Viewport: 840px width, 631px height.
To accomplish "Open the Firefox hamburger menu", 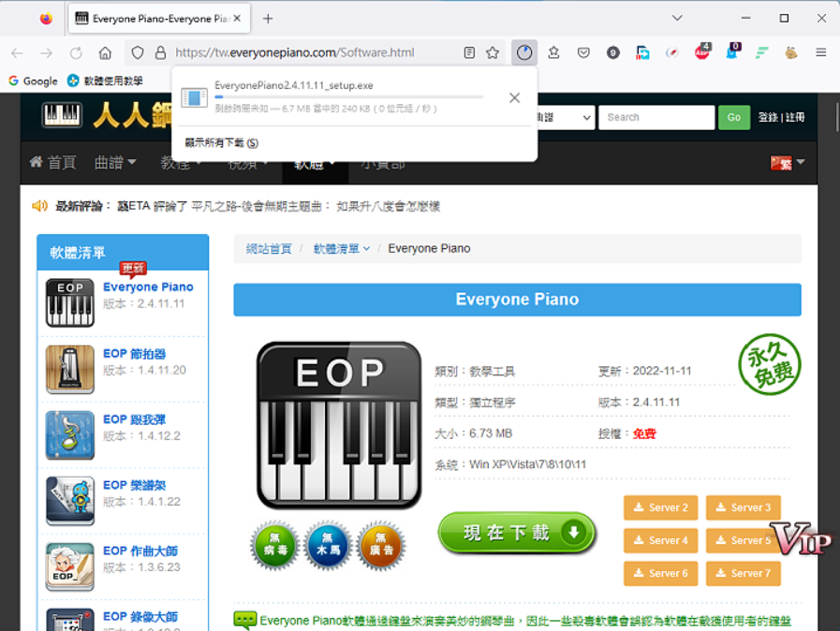I will [820, 52].
